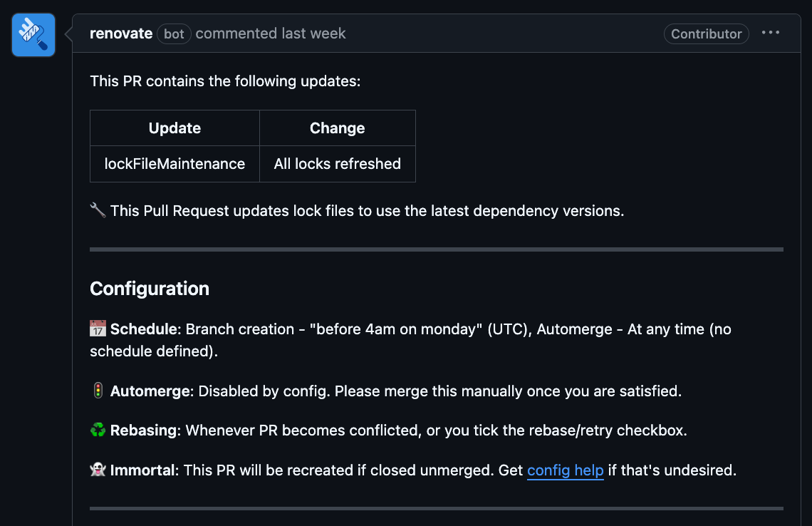Click the recycle emoji before Rebasing

coord(98,430)
